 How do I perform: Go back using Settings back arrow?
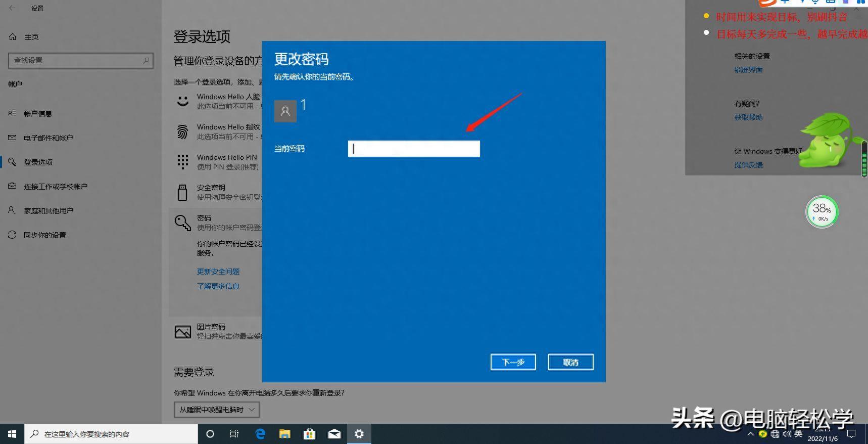tap(12, 8)
